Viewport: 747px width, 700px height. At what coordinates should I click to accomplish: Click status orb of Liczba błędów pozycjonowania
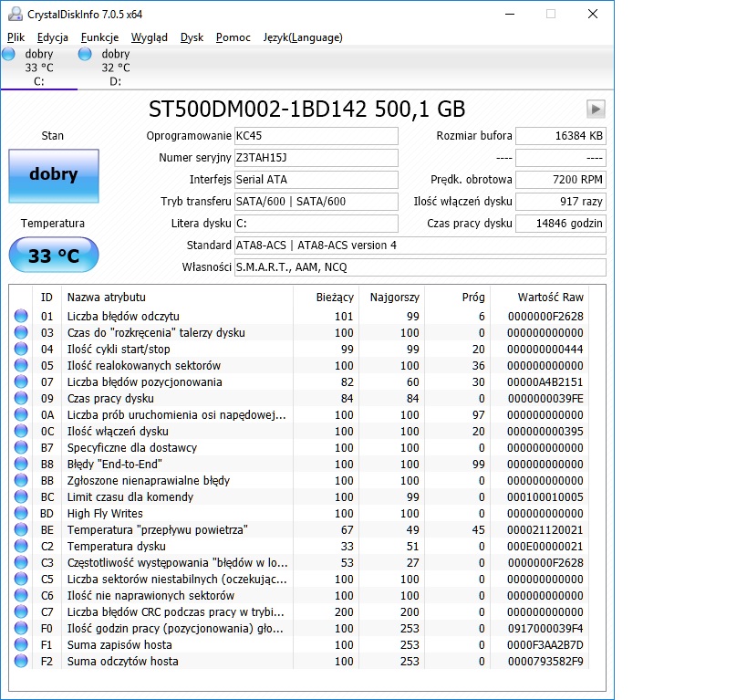point(21,381)
